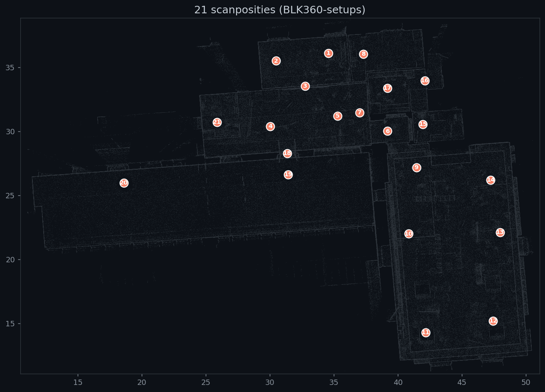Click scan position marker 11
This screenshot has height=392, width=545.
pyautogui.click(x=426, y=333)
